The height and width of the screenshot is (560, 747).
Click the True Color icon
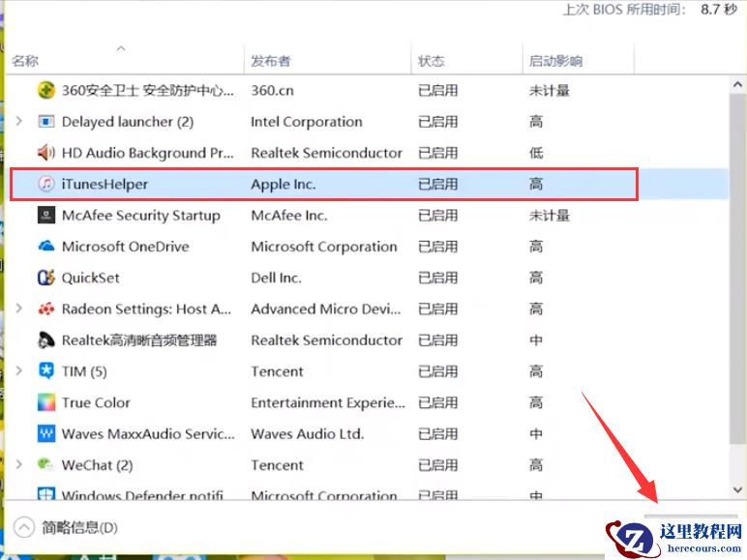46,402
